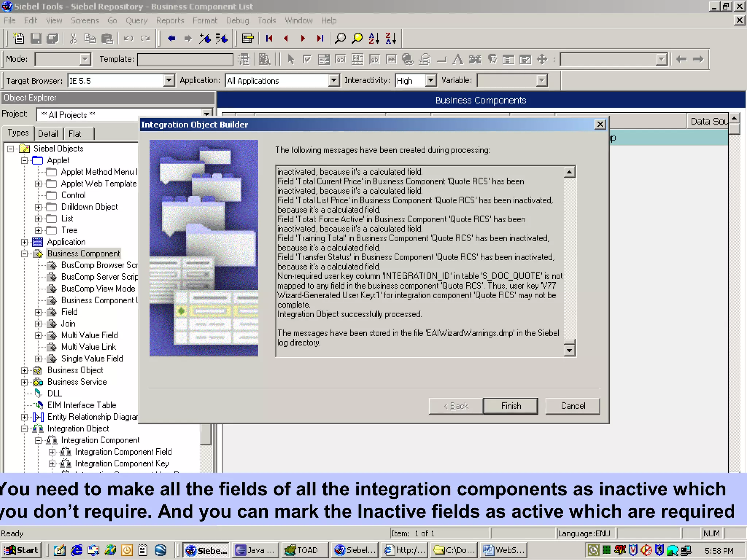Click the Previous Record red arrow
The width and height of the screenshot is (747, 560).
click(286, 38)
